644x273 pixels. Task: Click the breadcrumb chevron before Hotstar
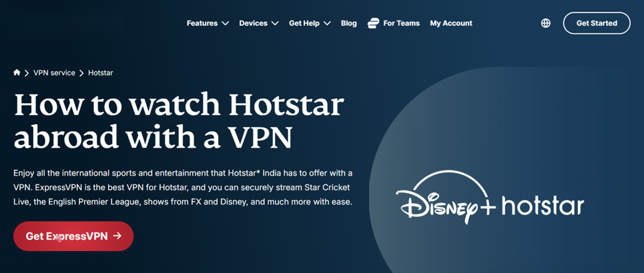click(81, 73)
